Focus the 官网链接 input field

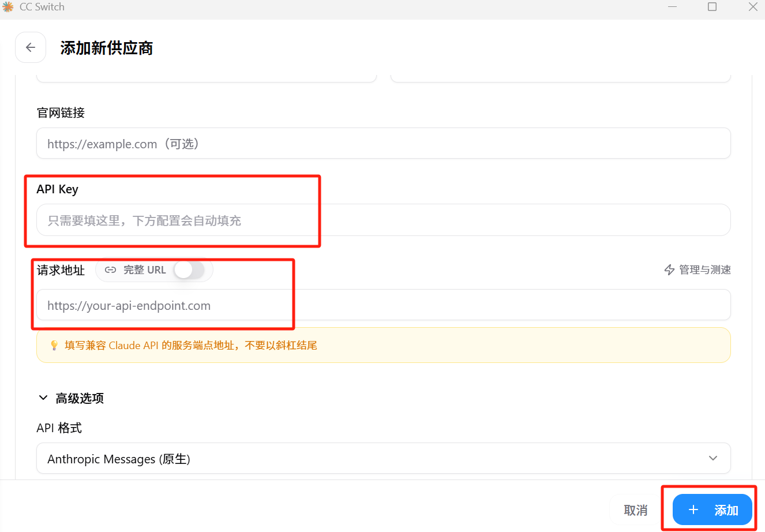tap(384, 143)
